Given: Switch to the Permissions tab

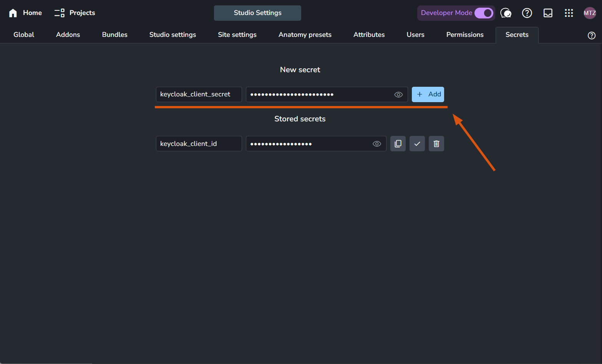Looking at the screenshot, I should tap(465, 35).
